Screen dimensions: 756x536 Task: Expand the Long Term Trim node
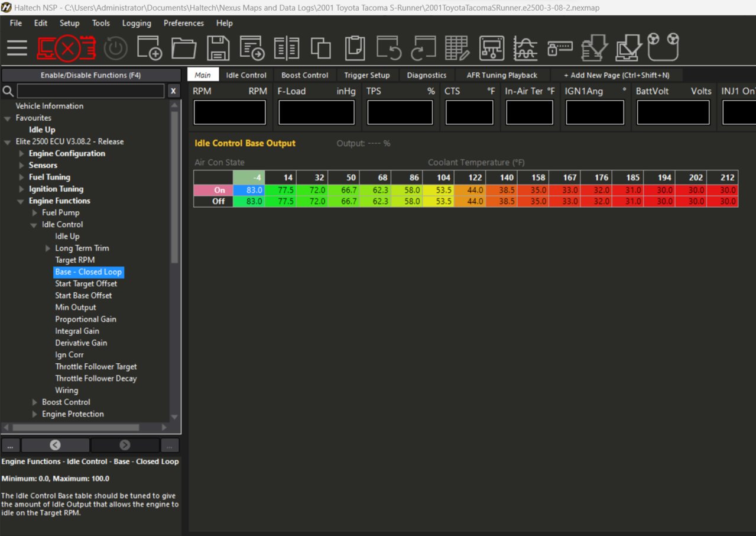coord(48,248)
